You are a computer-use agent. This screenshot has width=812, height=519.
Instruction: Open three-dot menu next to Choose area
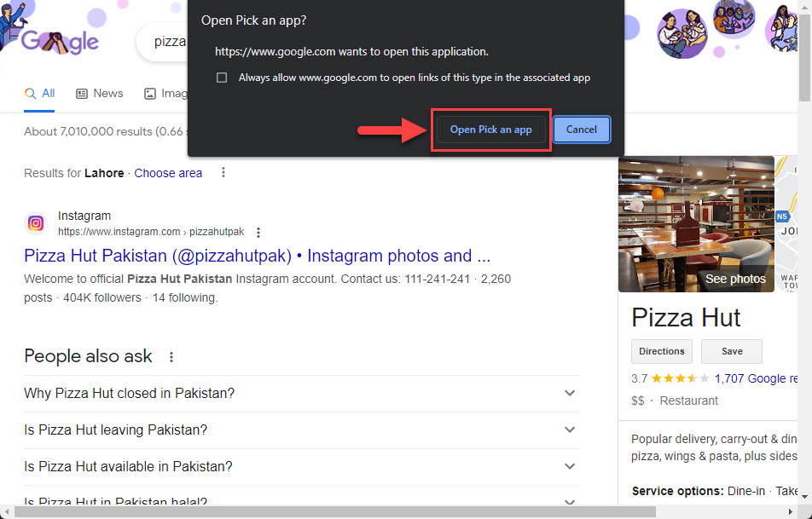click(223, 172)
